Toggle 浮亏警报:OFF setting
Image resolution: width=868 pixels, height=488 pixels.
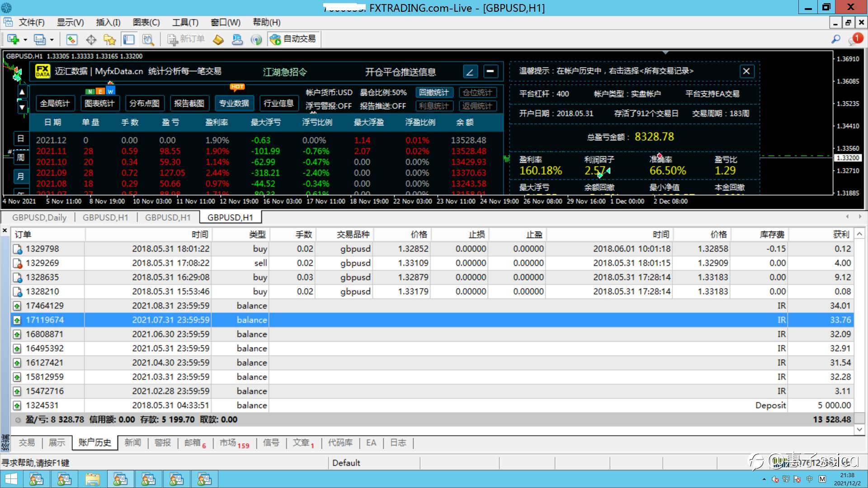point(329,106)
